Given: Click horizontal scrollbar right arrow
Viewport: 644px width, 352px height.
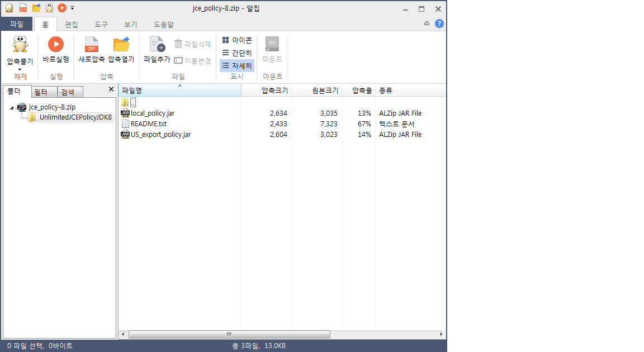Looking at the screenshot, I should (441, 334).
